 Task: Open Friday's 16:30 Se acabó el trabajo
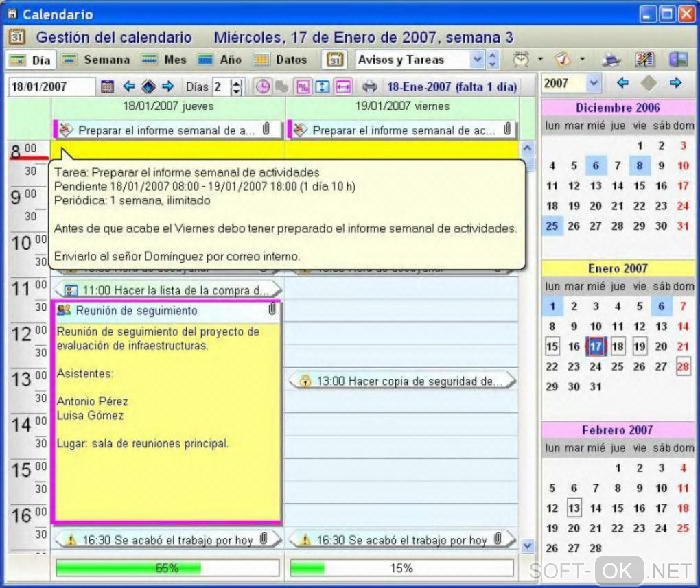pos(402,540)
